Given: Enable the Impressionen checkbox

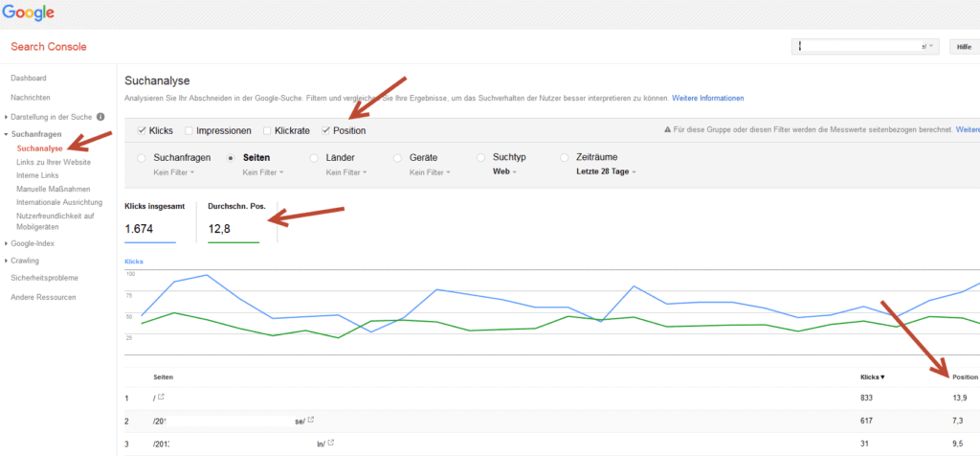Looking at the screenshot, I should [x=189, y=130].
